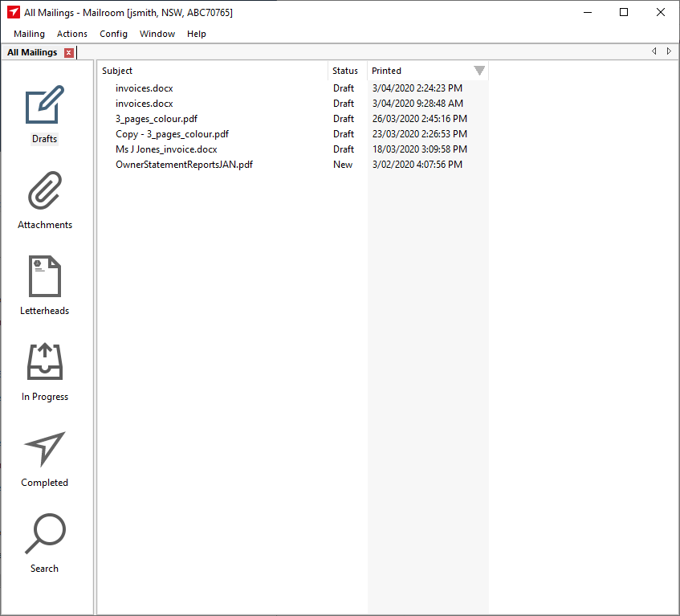Screen dimensions: 680x616
Task: Select the 3_pages_colour.pdf row dated 26/03/2020
Action: 293,118
